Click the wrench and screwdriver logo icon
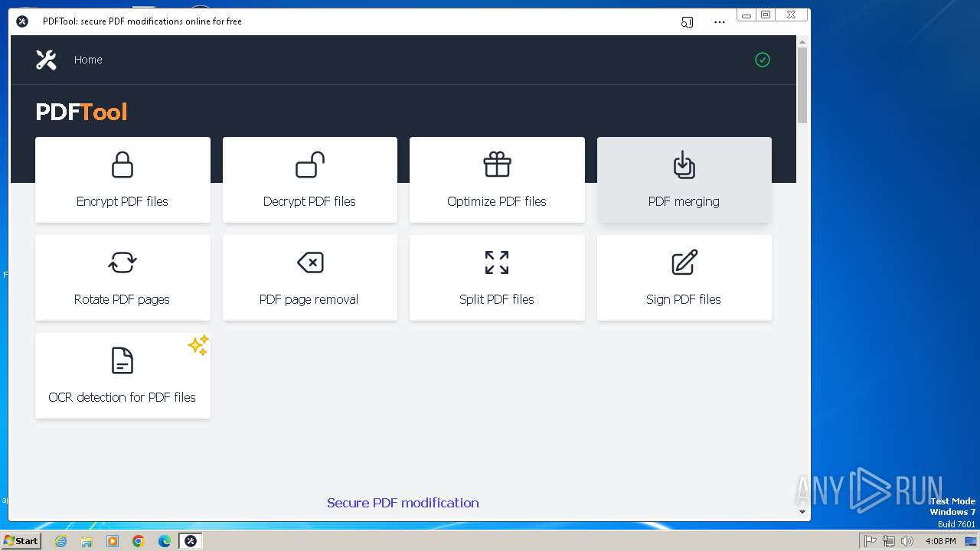This screenshot has height=551, width=980. point(46,60)
